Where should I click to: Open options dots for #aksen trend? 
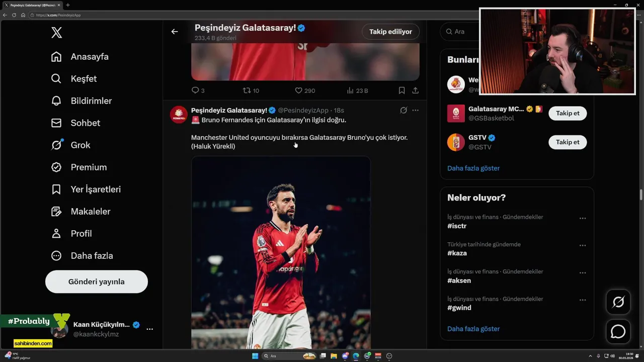(583, 273)
